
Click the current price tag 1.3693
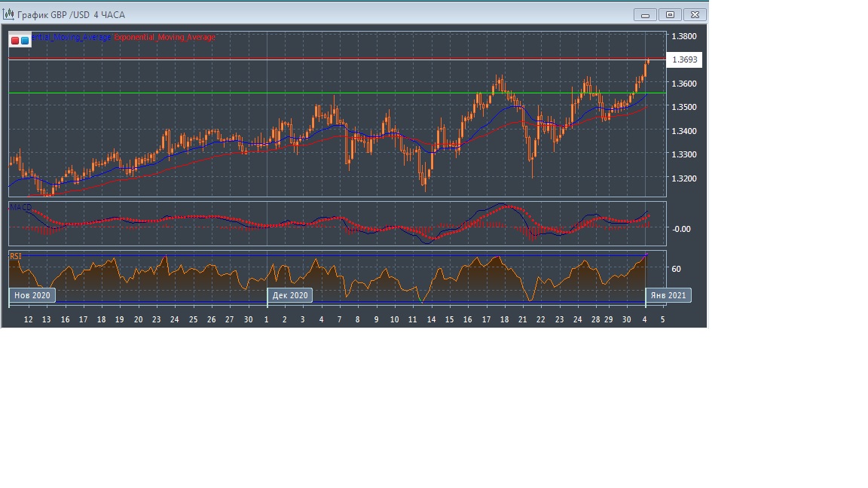pos(685,59)
